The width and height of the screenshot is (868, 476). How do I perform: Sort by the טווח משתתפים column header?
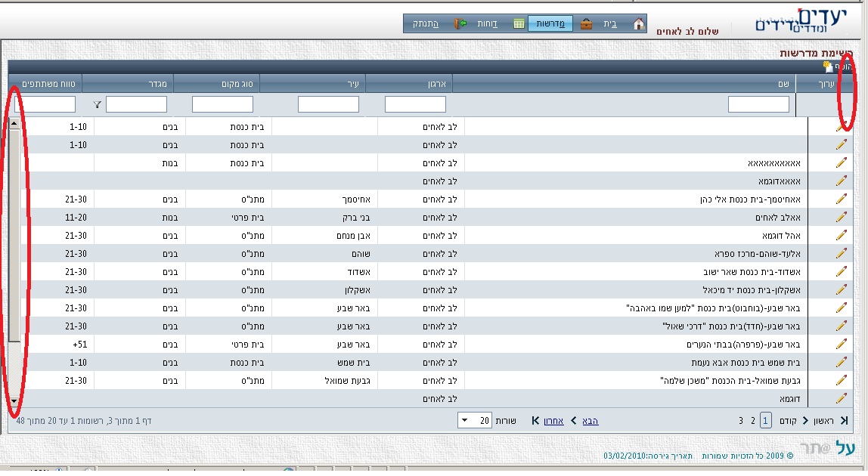pos(48,84)
